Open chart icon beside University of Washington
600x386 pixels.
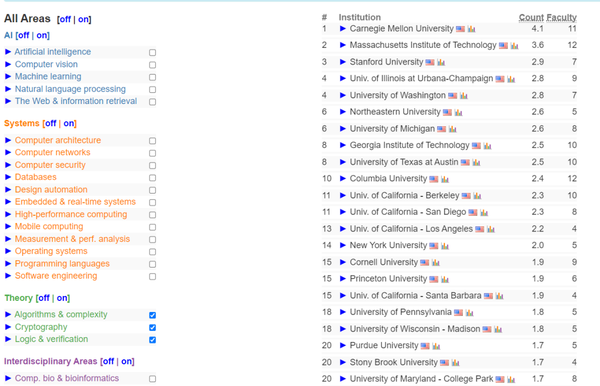click(x=463, y=96)
